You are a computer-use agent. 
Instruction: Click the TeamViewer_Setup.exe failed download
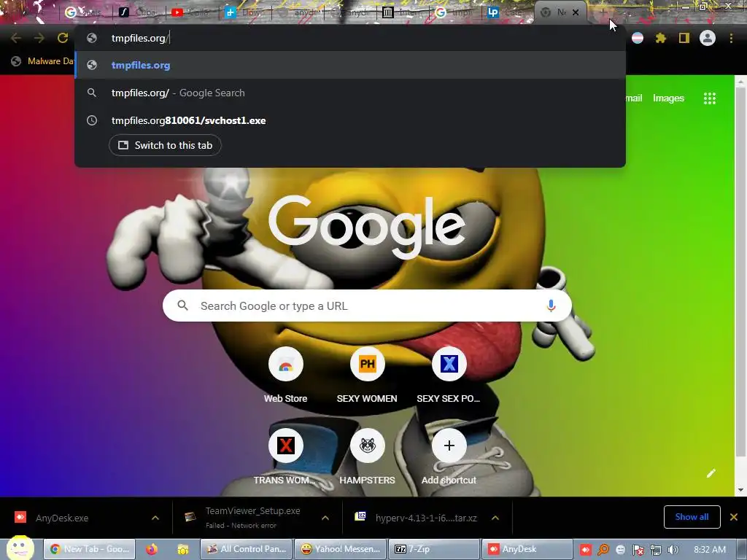point(252,517)
